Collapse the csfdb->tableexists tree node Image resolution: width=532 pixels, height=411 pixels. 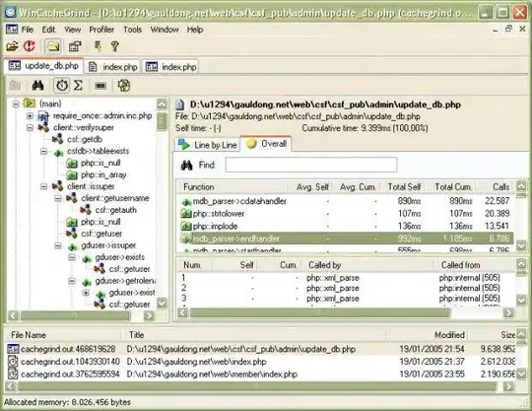pos(43,152)
